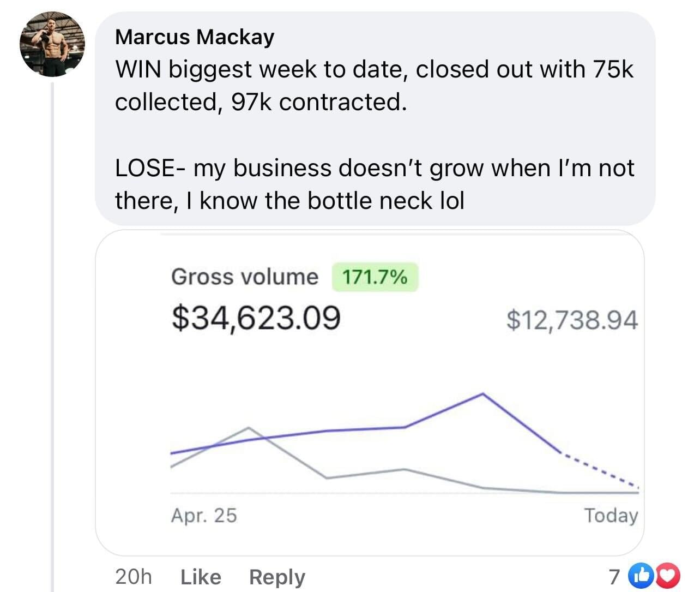Click the Gross volume heading label

245,277
